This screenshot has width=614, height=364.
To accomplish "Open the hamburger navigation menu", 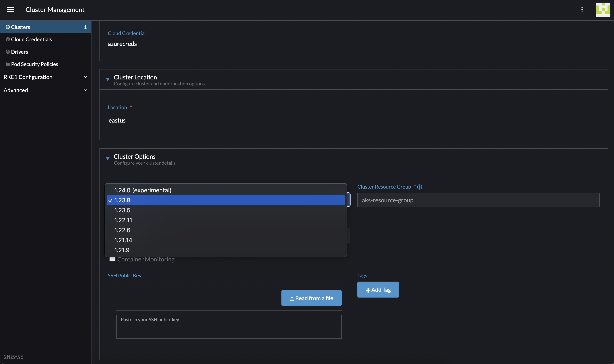I will 11,10.
